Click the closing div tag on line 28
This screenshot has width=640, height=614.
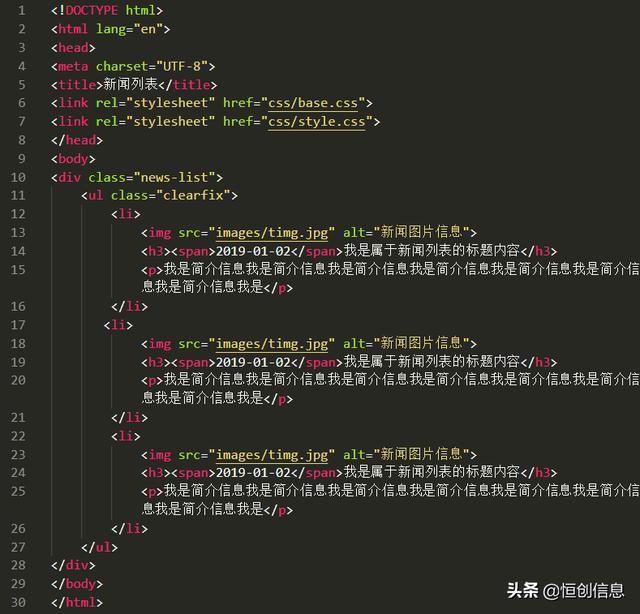click(x=73, y=565)
